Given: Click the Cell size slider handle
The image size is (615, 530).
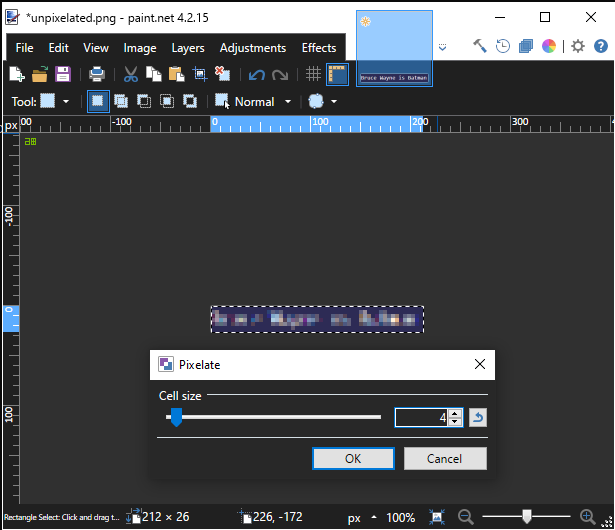Looking at the screenshot, I should coord(176,417).
